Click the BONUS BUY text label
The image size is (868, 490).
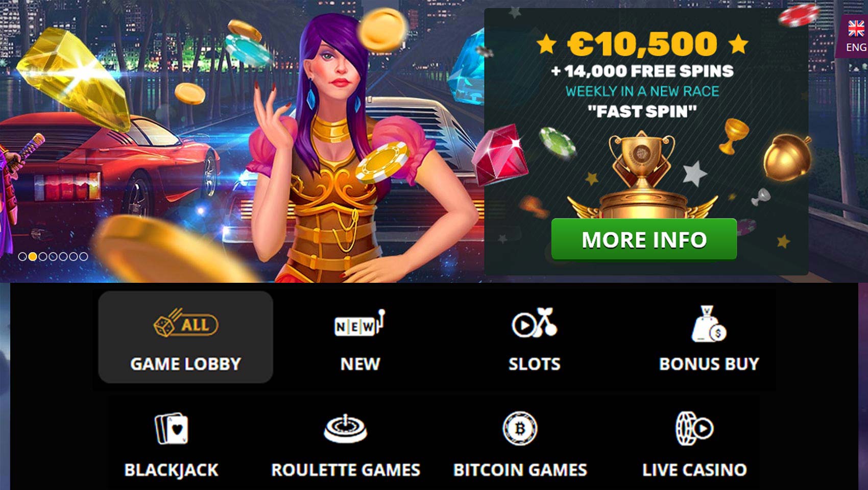point(709,364)
